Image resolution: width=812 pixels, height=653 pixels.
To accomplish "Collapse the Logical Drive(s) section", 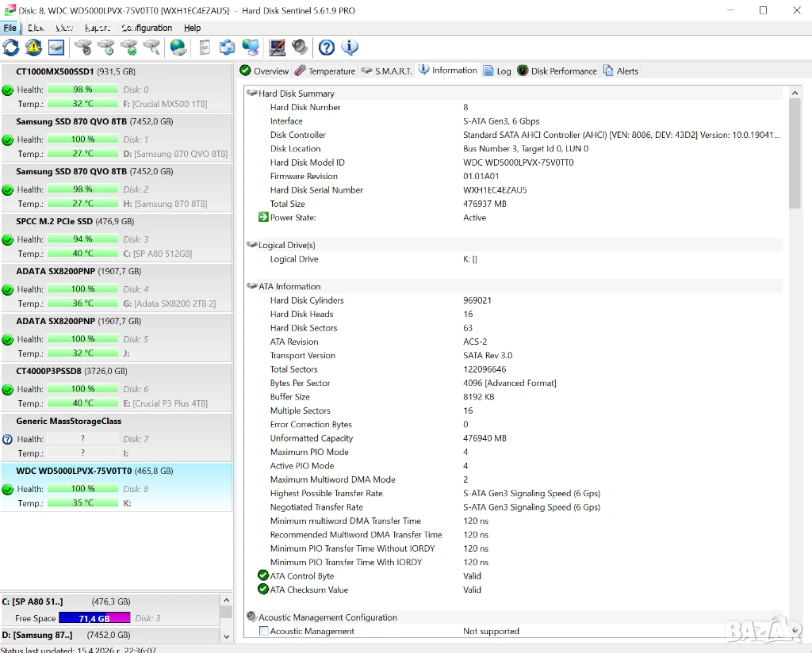I will click(x=252, y=246).
